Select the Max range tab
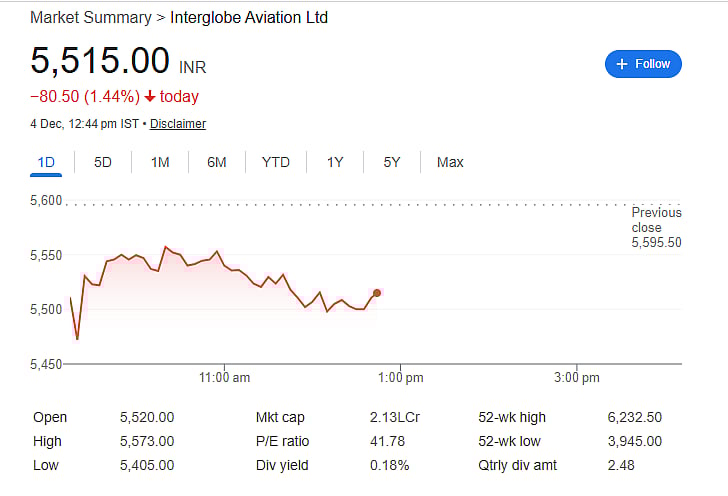Viewport: 728px width, 496px height. [x=450, y=162]
